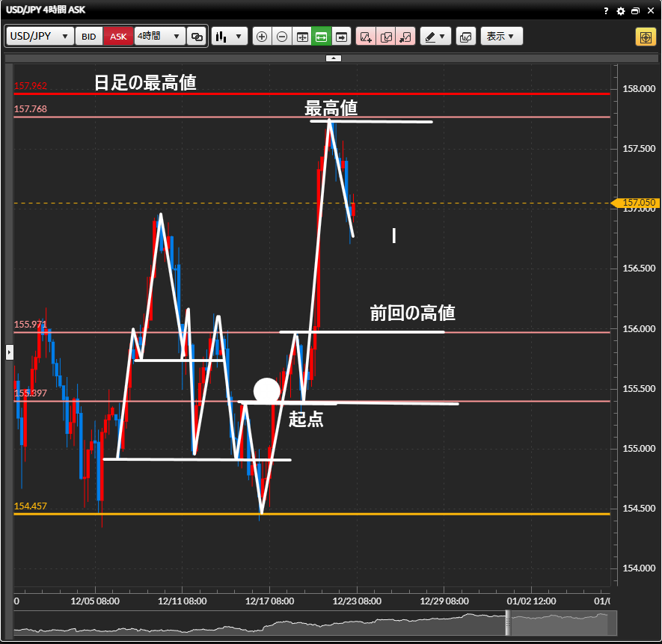
Task: Click the zoom out (minus) icon
Action: click(x=282, y=37)
